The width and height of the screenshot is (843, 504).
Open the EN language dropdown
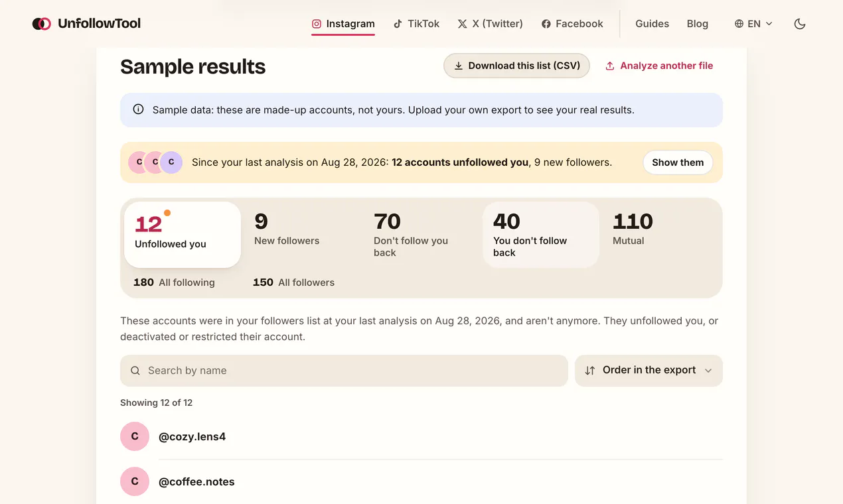[753, 24]
